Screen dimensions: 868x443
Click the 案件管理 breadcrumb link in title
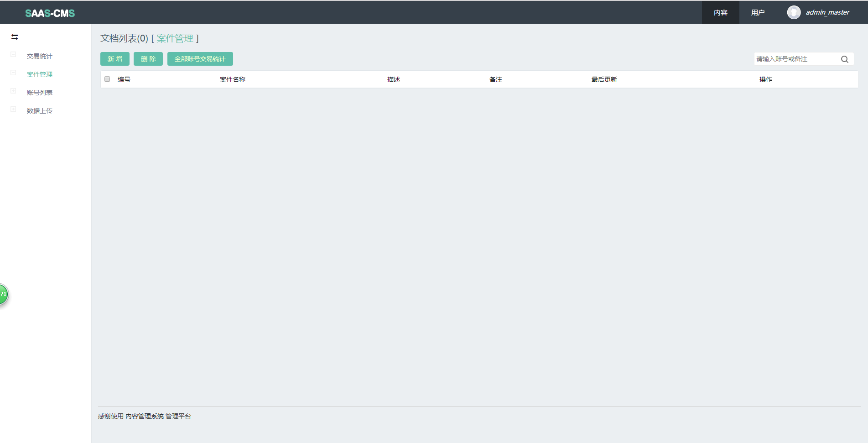coord(175,38)
